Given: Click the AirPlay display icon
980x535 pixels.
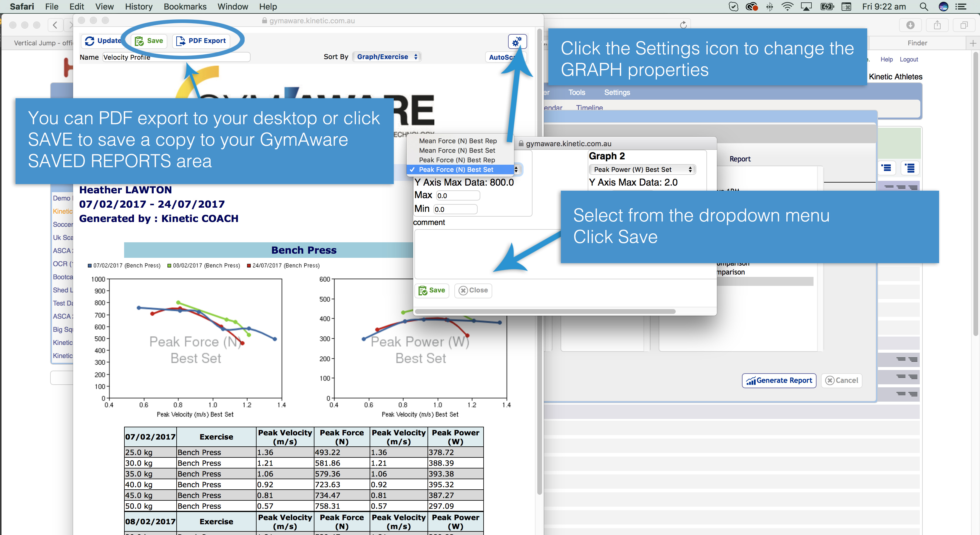Looking at the screenshot, I should point(806,7).
